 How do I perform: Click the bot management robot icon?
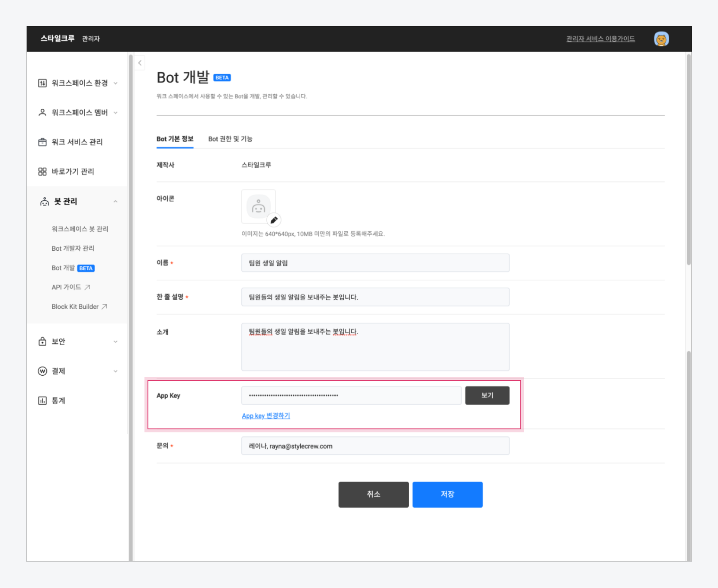pos(45,201)
